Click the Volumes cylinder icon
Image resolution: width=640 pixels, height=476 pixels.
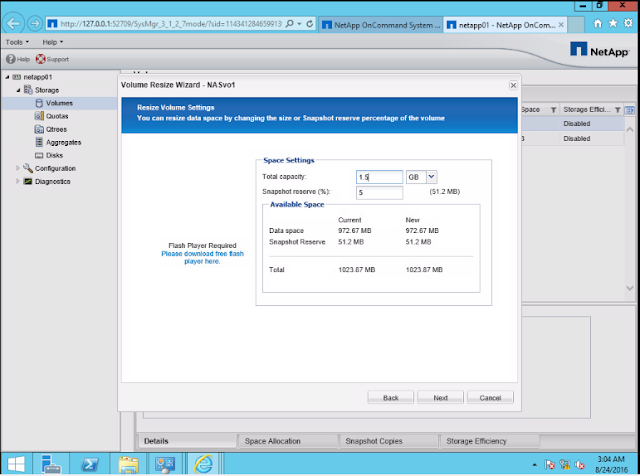39,103
